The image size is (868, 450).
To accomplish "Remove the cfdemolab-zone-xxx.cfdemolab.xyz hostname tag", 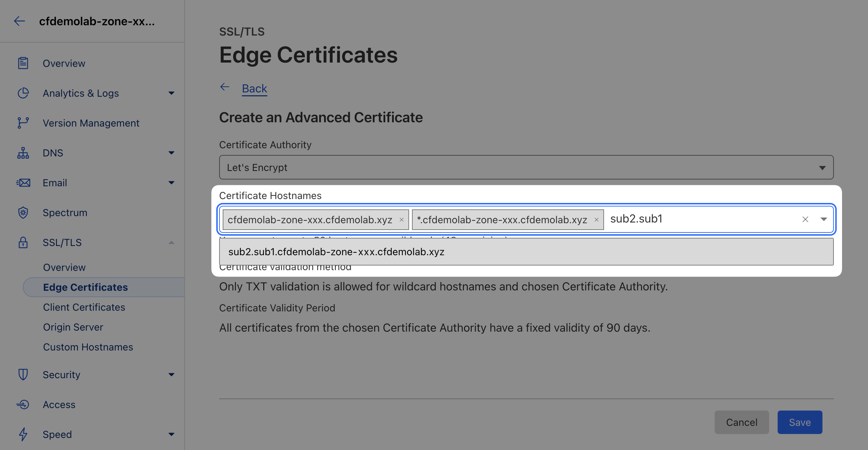I will [x=402, y=220].
